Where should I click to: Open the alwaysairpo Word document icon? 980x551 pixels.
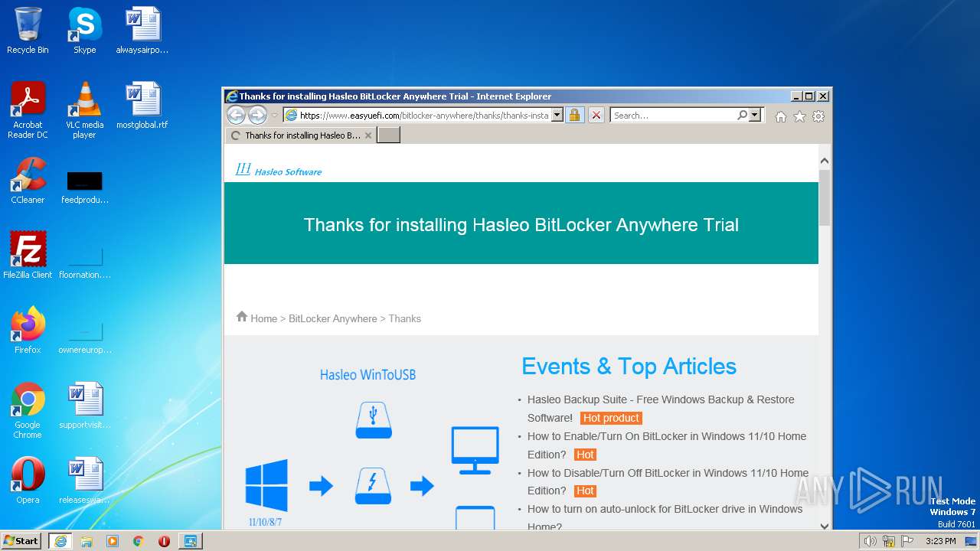tap(142, 31)
